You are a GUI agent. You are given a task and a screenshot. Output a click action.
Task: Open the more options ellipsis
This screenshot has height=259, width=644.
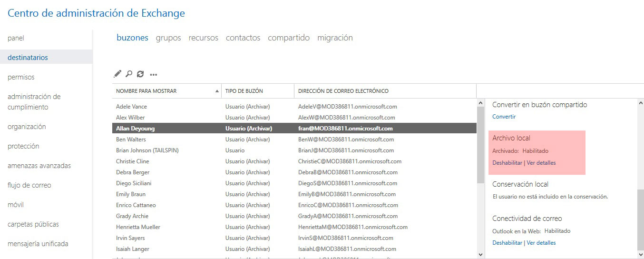tap(153, 74)
